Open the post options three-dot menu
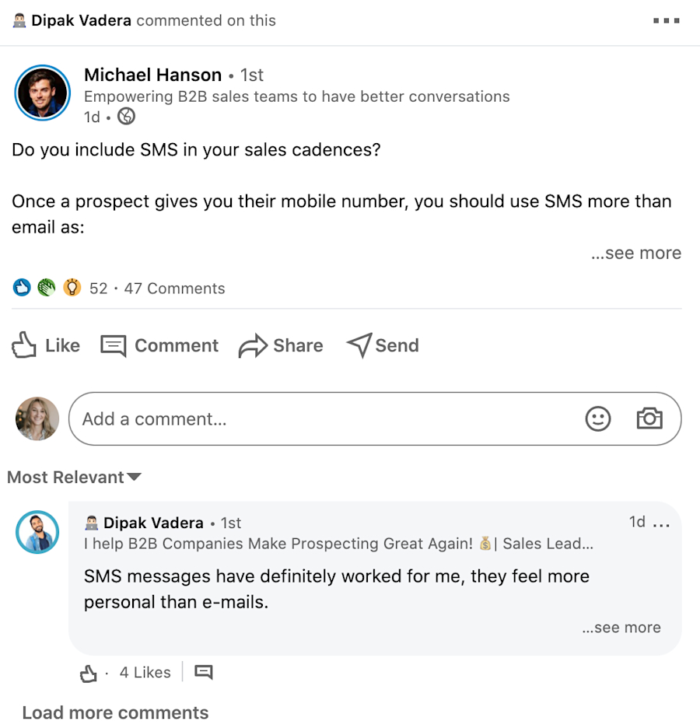Image resolution: width=700 pixels, height=728 pixels. 666,21
